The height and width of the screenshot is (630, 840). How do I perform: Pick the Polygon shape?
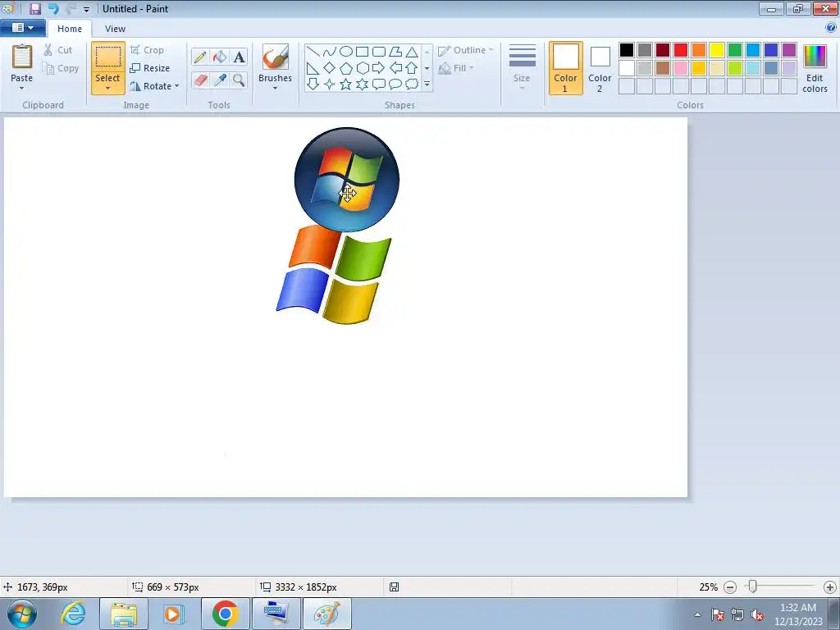395,52
